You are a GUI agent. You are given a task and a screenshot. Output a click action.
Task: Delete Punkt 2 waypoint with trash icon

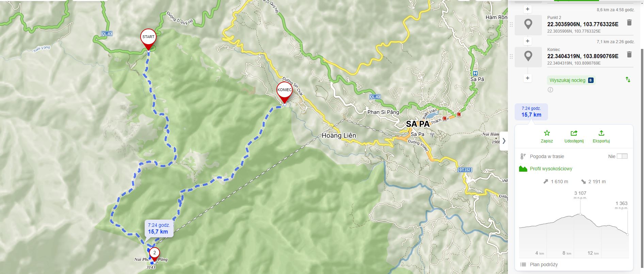pyautogui.click(x=629, y=23)
